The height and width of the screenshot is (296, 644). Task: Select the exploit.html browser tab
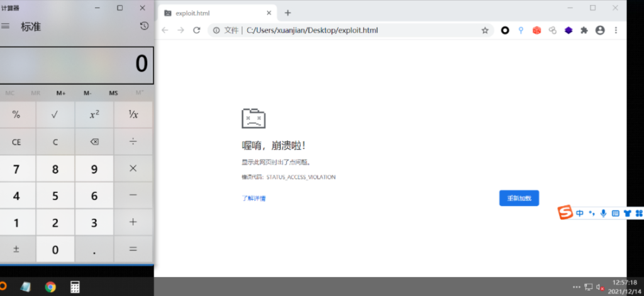point(218,13)
